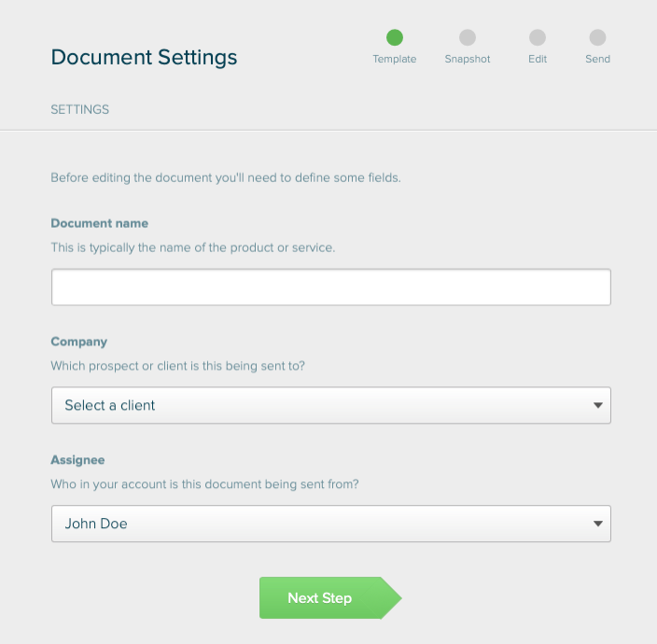
Task: Click the grey Snapshot step circle
Action: click(468, 37)
